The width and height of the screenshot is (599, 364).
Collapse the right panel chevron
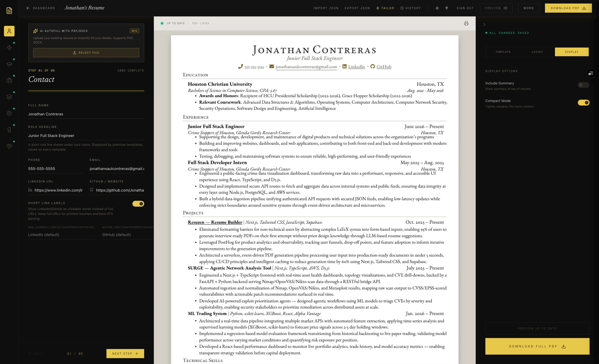pyautogui.click(x=484, y=25)
